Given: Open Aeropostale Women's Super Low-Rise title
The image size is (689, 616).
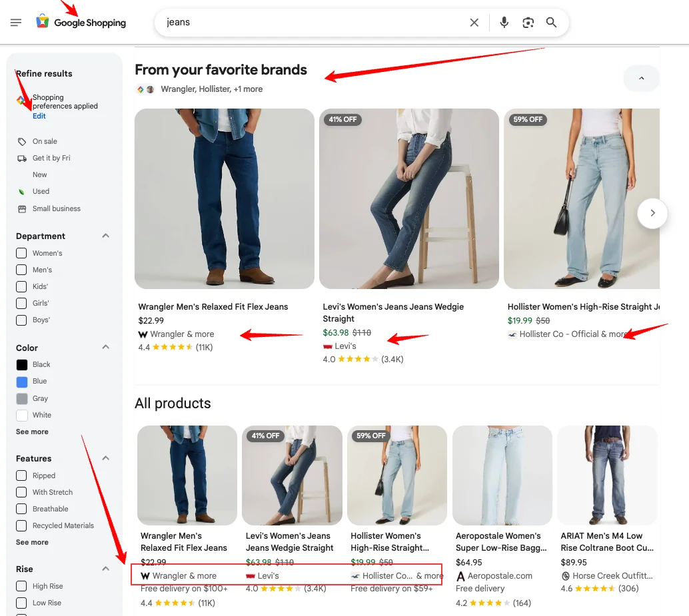Looking at the screenshot, I should (x=501, y=542).
